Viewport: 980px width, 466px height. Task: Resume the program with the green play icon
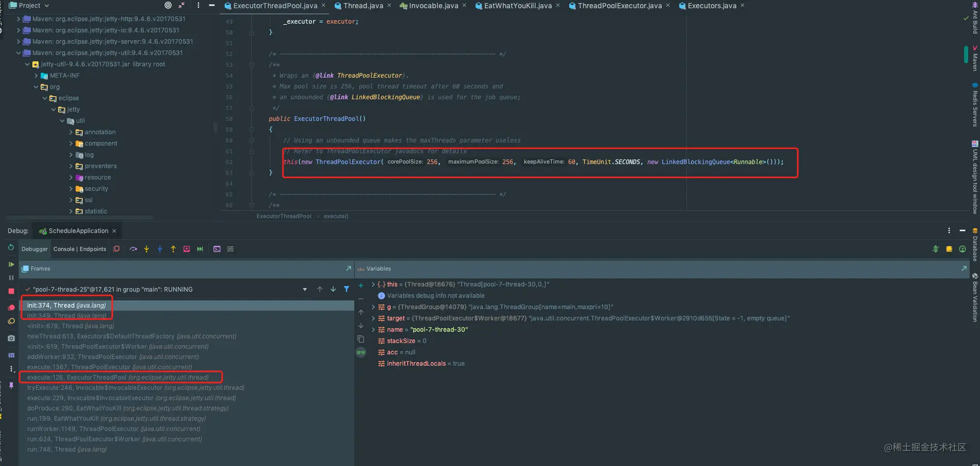[11, 264]
